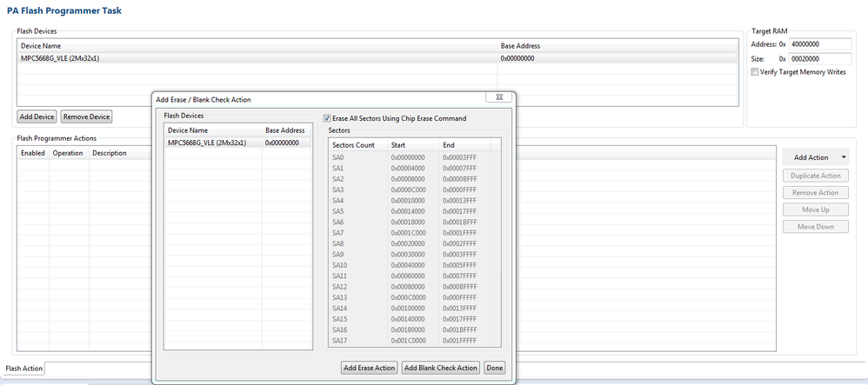Open the Add Action dropdown arrow

pos(843,157)
